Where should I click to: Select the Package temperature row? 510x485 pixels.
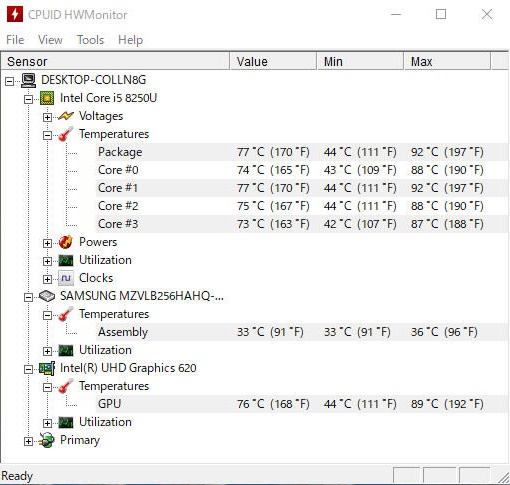tap(302, 152)
